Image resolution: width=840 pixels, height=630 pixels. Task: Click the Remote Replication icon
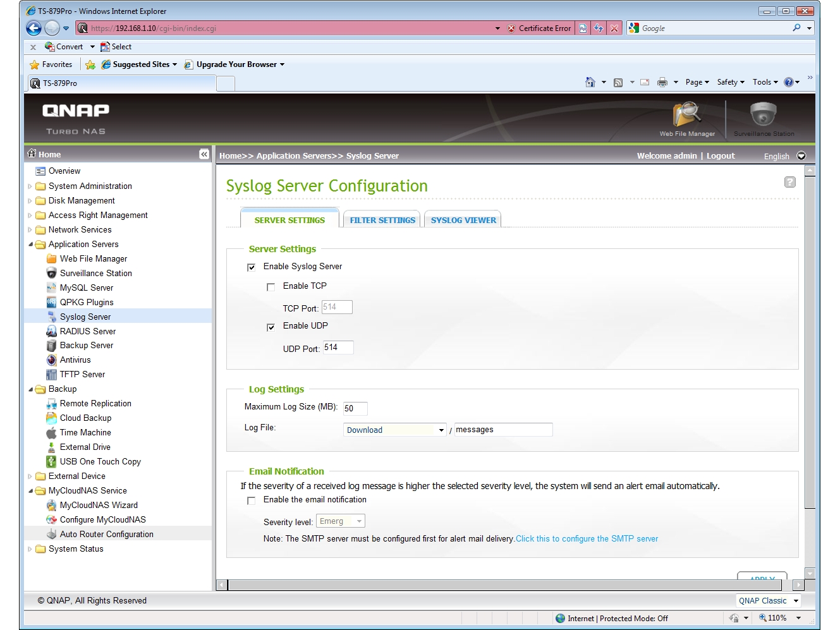[x=52, y=404]
